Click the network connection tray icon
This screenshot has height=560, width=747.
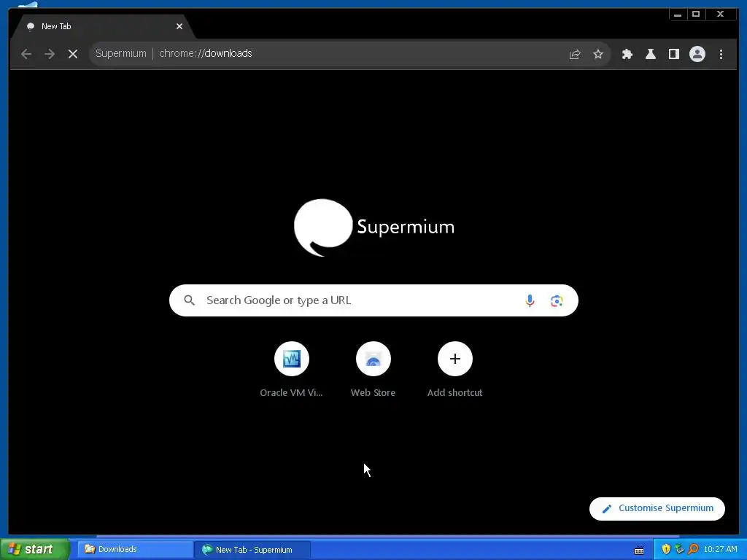(679, 549)
